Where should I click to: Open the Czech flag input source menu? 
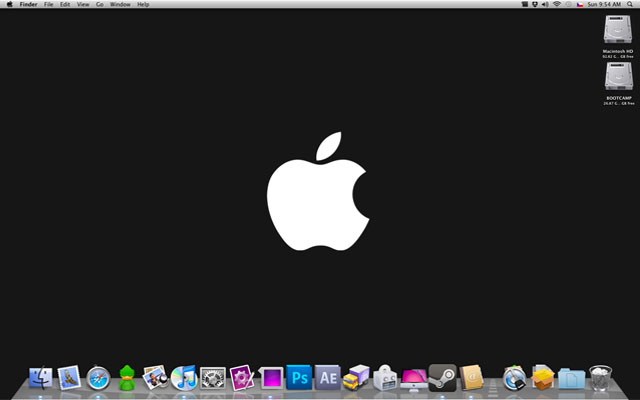pyautogui.click(x=582, y=5)
